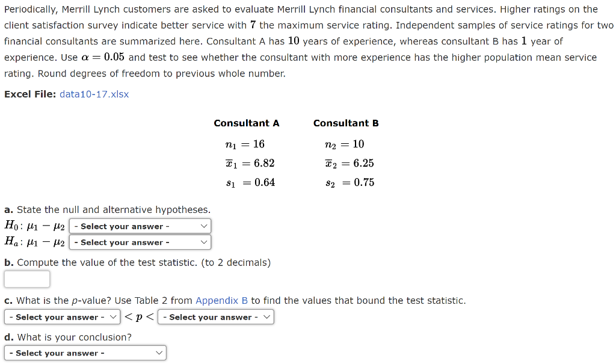Open the conclusion answer dropdown under part d

(x=85, y=353)
